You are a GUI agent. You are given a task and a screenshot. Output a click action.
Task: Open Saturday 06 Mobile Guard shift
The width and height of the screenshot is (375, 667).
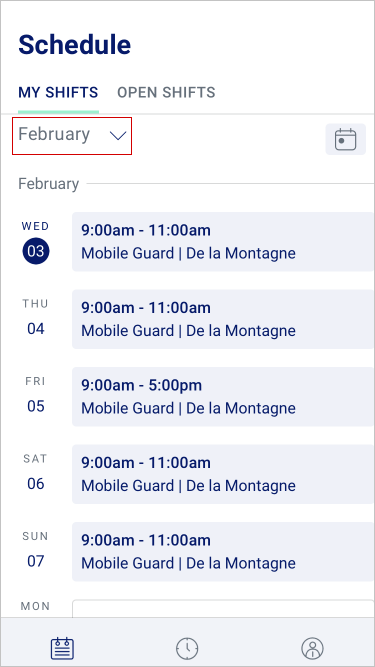click(223, 474)
